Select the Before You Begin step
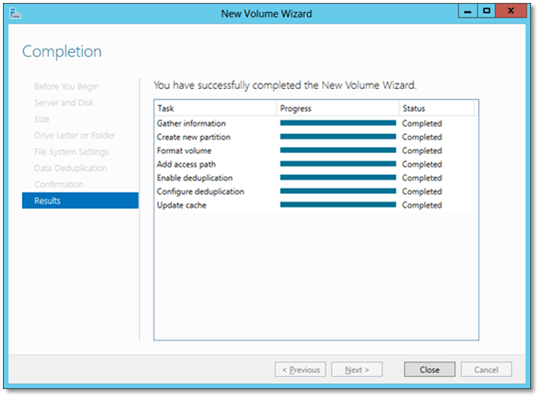The image size is (540, 398). click(x=66, y=86)
